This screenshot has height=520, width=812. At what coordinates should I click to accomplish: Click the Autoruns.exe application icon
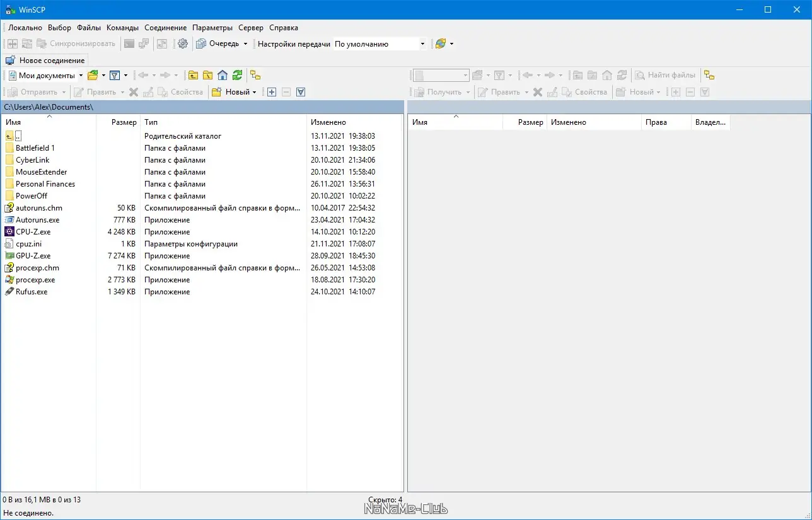pyautogui.click(x=9, y=220)
